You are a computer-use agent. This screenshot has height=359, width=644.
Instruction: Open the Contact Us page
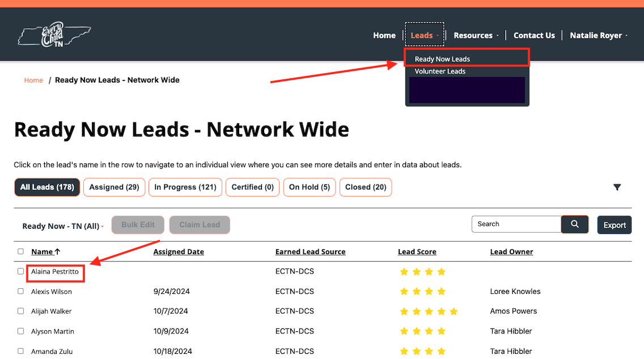click(534, 35)
